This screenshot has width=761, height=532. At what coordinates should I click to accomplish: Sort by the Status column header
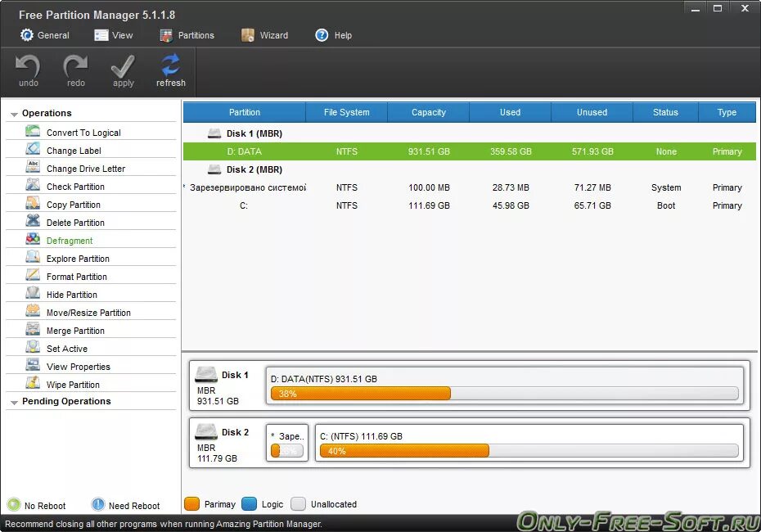[665, 112]
